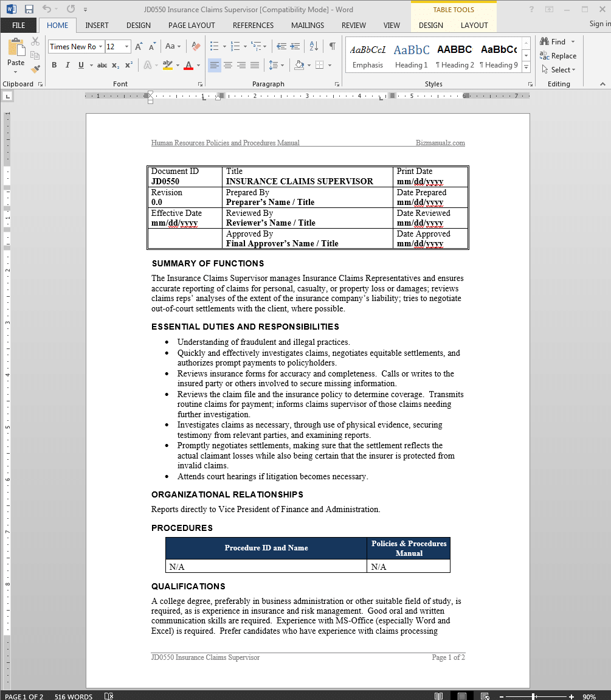Viewport: 611px width, 700px height.
Task: Click the Sign in link
Action: coord(600,24)
